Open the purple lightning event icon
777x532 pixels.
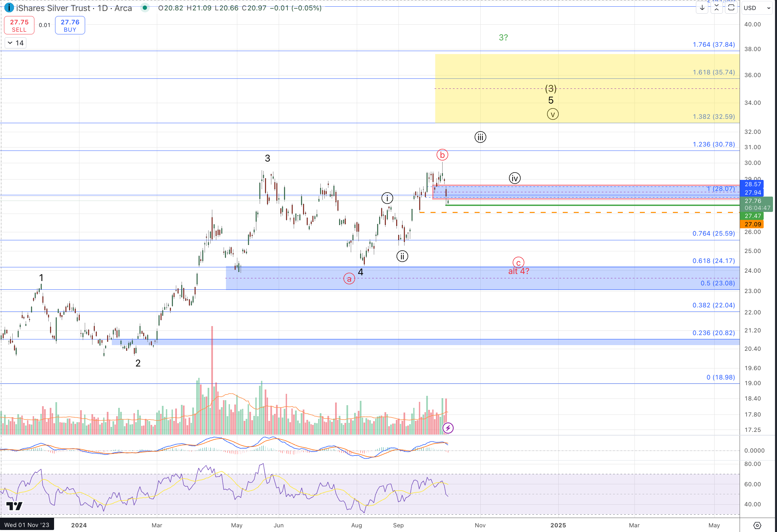coord(448,428)
